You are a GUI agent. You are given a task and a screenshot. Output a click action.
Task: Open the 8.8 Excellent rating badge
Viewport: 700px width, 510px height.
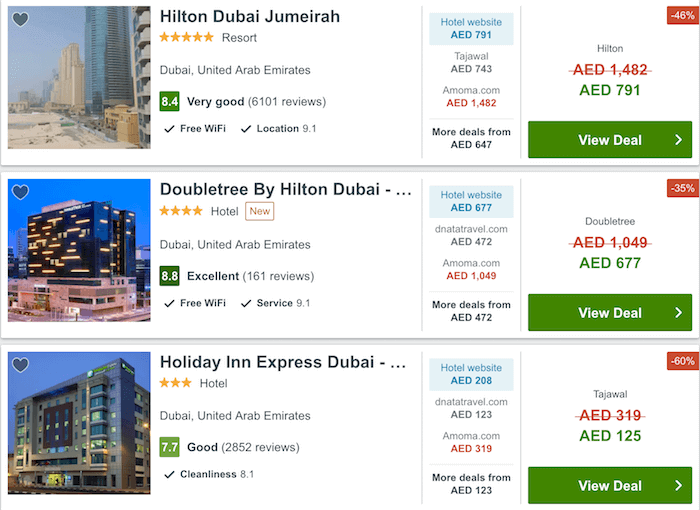point(170,276)
